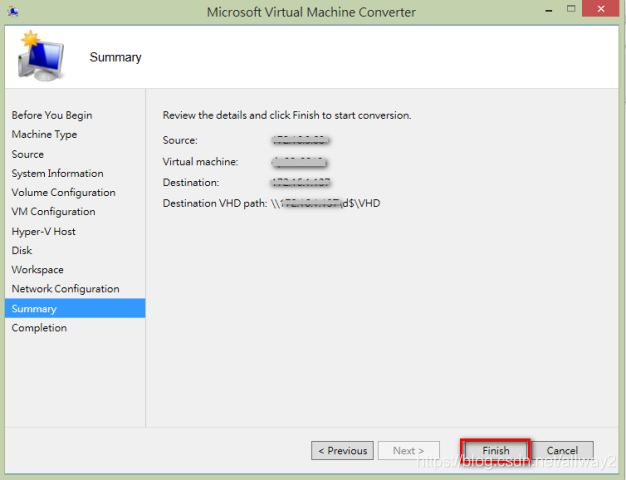Open the Completion step
The image size is (626, 480).
(39, 328)
